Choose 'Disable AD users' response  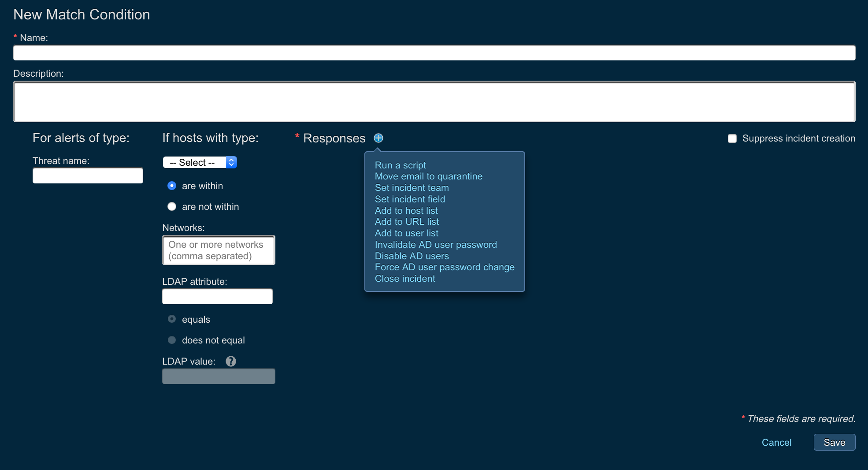(x=412, y=256)
